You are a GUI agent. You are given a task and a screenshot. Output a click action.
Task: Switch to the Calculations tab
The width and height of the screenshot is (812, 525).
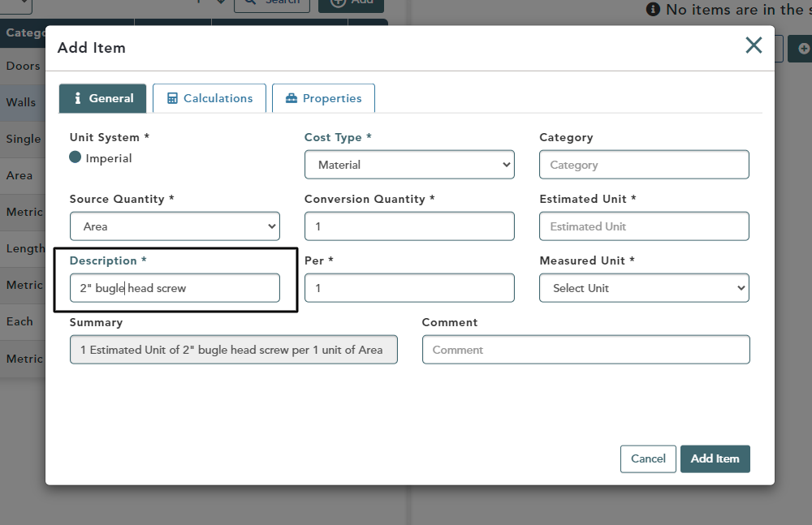click(x=209, y=98)
